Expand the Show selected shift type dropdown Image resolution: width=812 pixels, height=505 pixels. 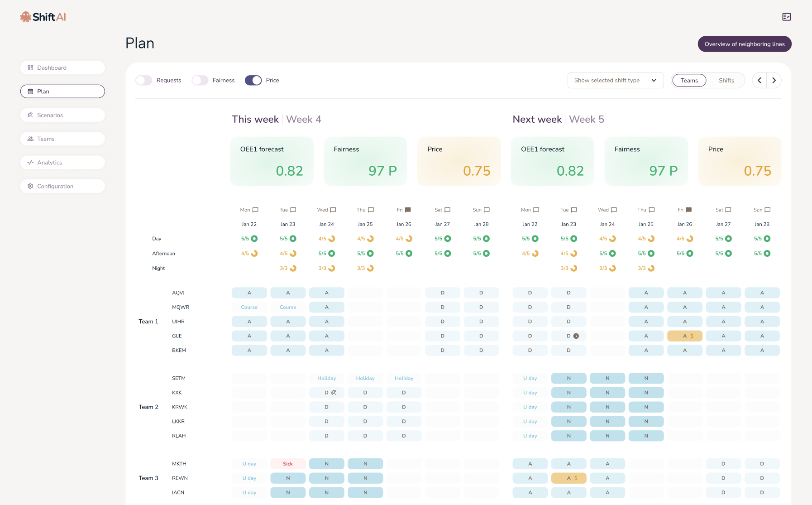coord(616,80)
